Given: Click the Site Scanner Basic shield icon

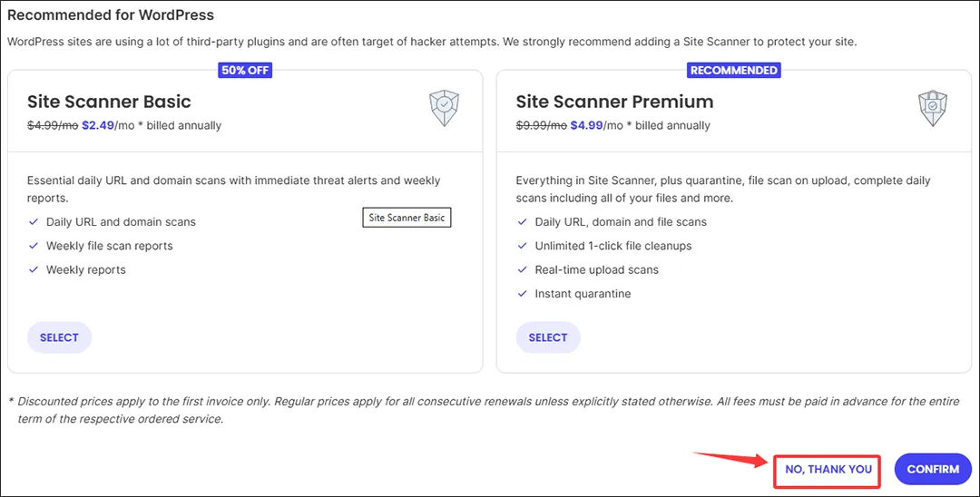Looking at the screenshot, I should [445, 107].
